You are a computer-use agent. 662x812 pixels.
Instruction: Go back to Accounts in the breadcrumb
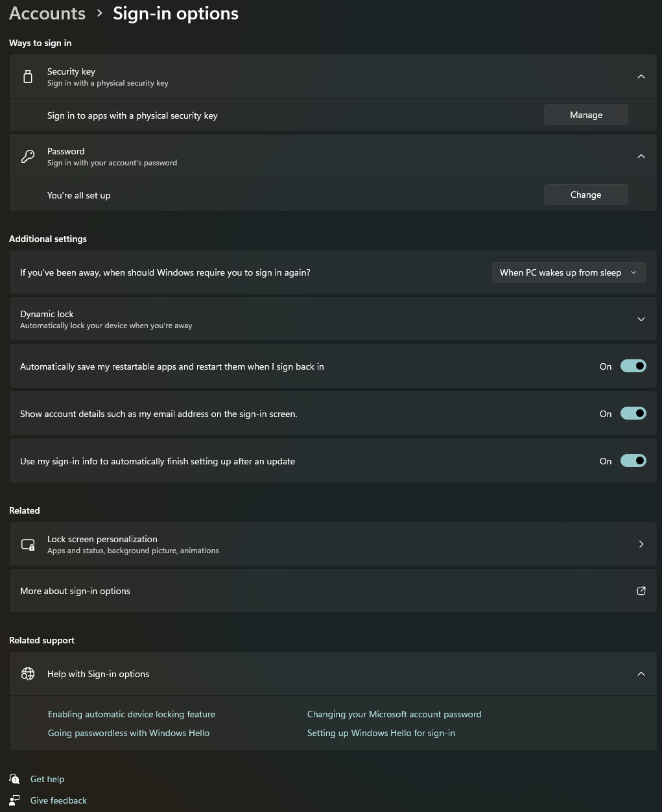[47, 14]
